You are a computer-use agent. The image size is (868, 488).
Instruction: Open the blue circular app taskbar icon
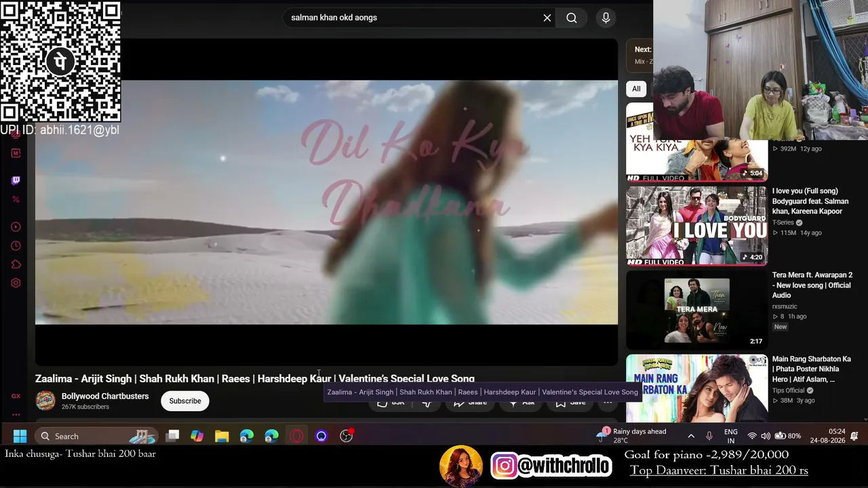pos(321,436)
